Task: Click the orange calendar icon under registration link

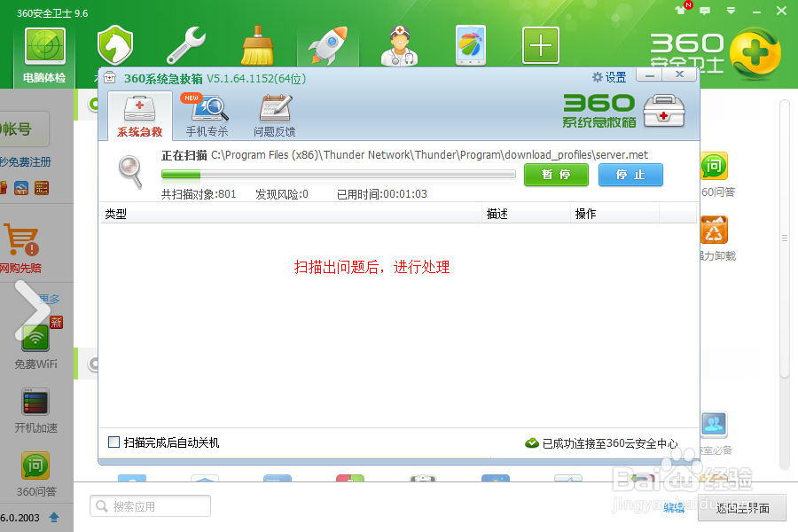Action: click(x=41, y=188)
